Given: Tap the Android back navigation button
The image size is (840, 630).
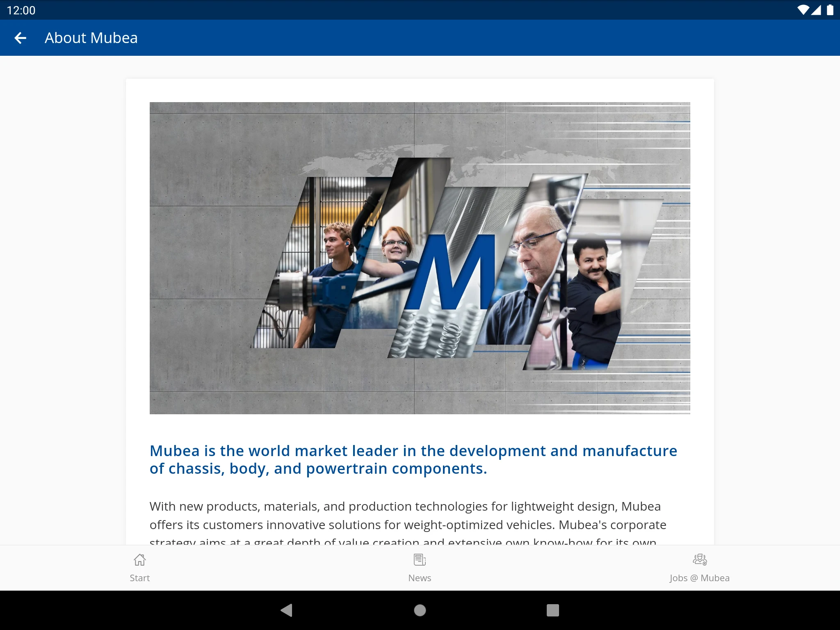Looking at the screenshot, I should point(286,610).
